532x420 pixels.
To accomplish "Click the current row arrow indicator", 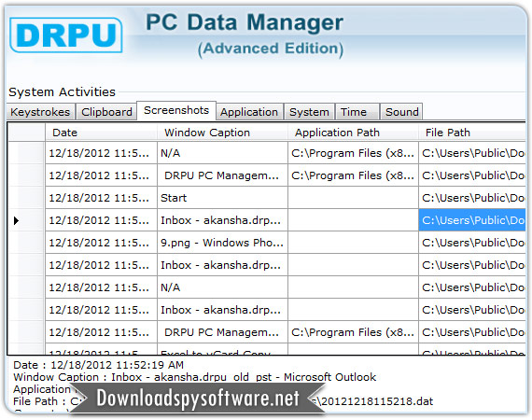I will tap(16, 221).
